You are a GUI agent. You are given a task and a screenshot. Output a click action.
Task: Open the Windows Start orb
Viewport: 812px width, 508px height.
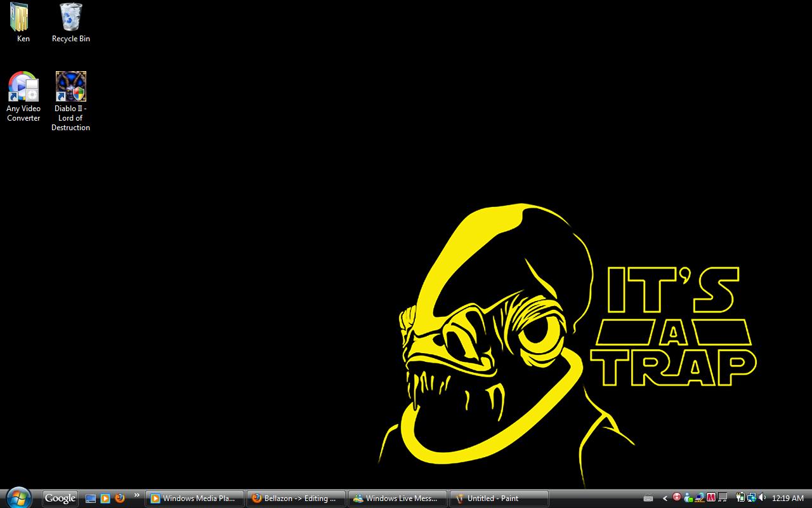(x=18, y=498)
